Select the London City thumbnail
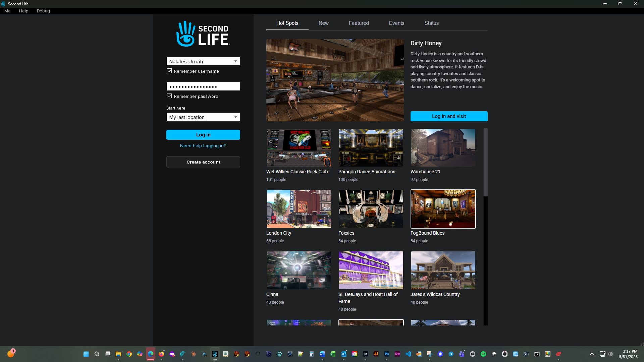The width and height of the screenshot is (644, 362). (x=299, y=209)
